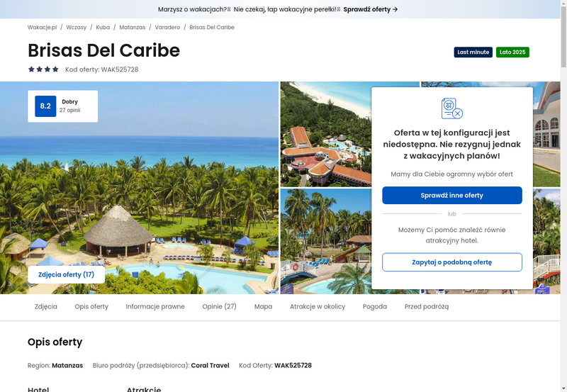Follow the Kuba breadcrumb link
Image resolution: width=567 pixels, height=392 pixels.
pos(103,28)
